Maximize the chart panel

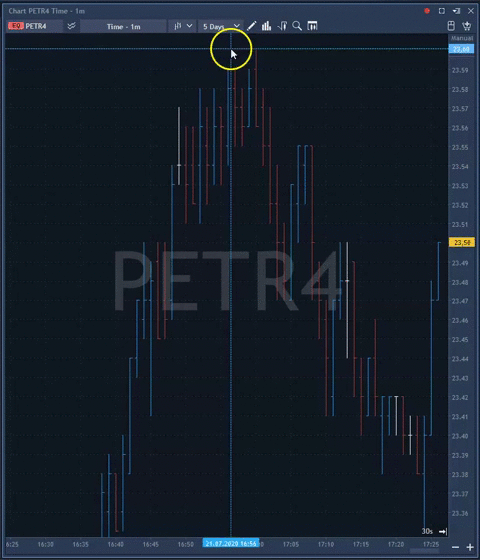[x=442, y=11]
